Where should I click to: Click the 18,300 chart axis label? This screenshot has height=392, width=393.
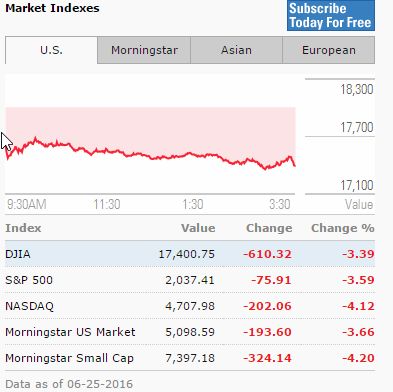pyautogui.click(x=357, y=89)
